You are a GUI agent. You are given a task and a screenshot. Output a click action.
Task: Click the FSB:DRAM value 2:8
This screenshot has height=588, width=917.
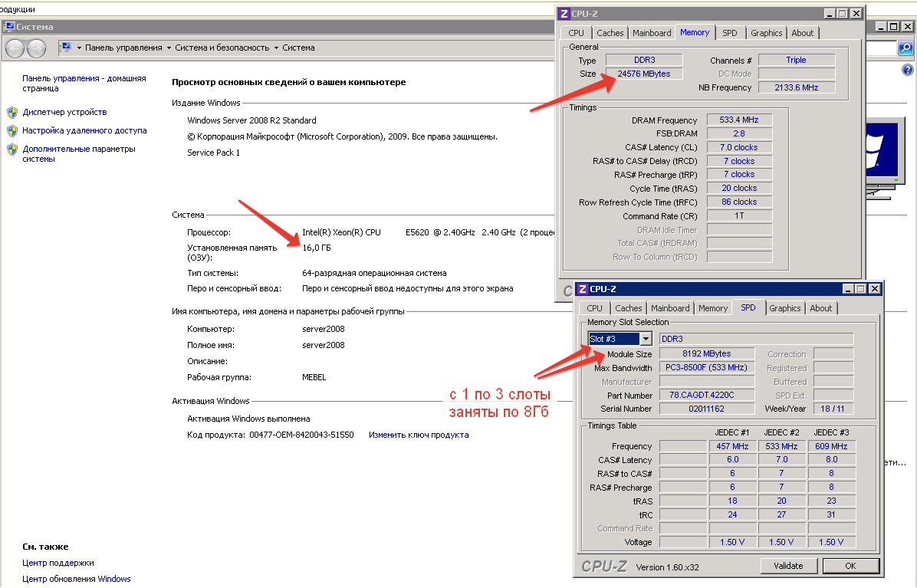coord(739,133)
